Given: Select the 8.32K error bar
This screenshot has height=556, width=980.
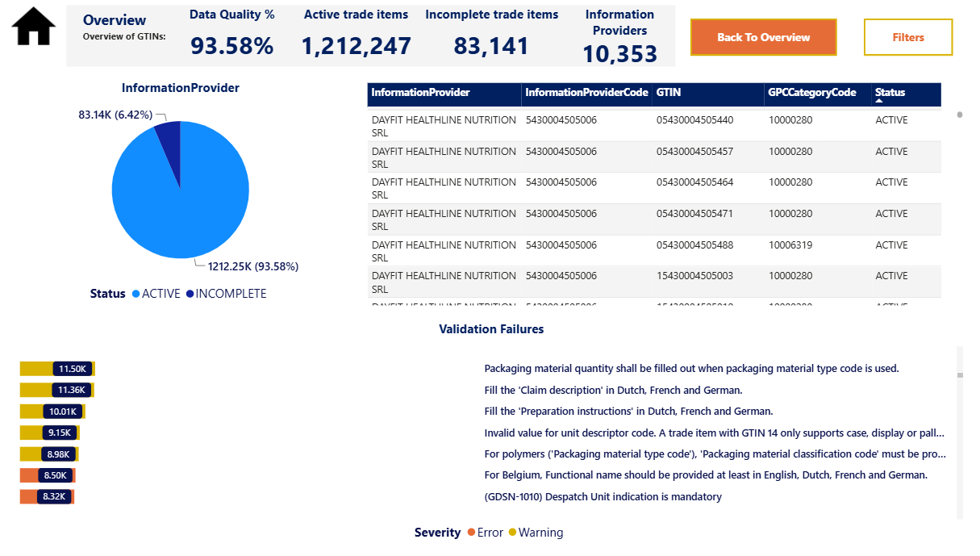Looking at the screenshot, I should pyautogui.click(x=48, y=496).
